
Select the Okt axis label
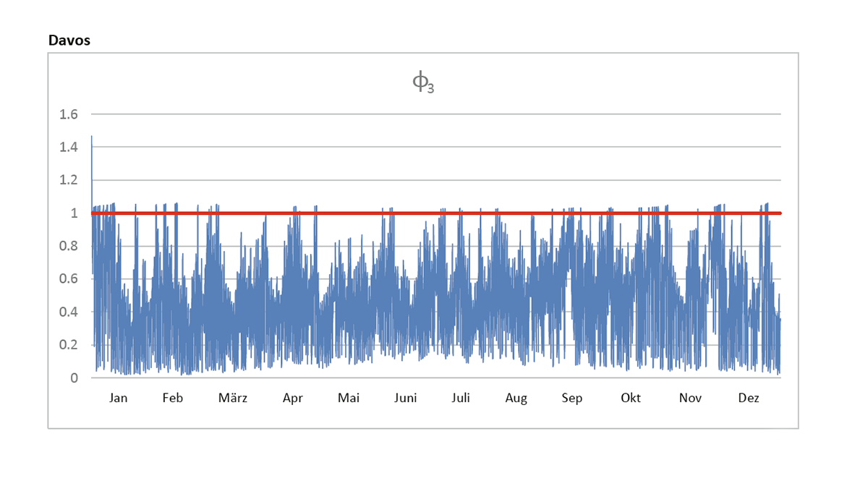click(631, 398)
